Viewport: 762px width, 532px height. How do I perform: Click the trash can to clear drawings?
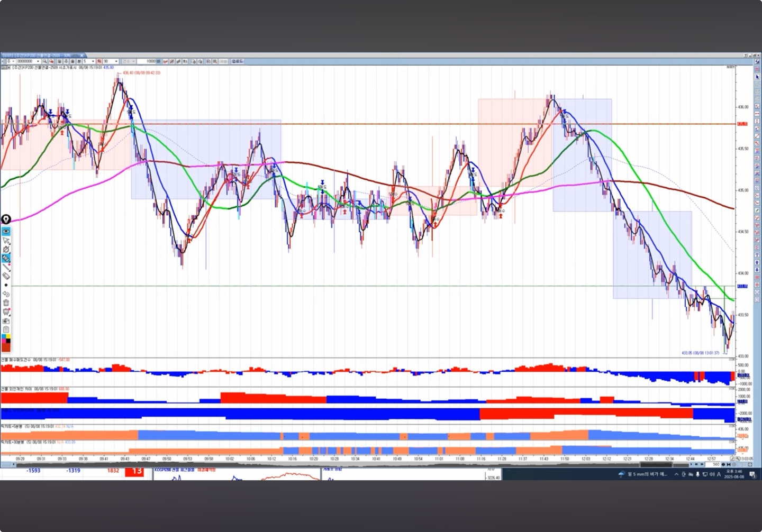[x=6, y=303]
